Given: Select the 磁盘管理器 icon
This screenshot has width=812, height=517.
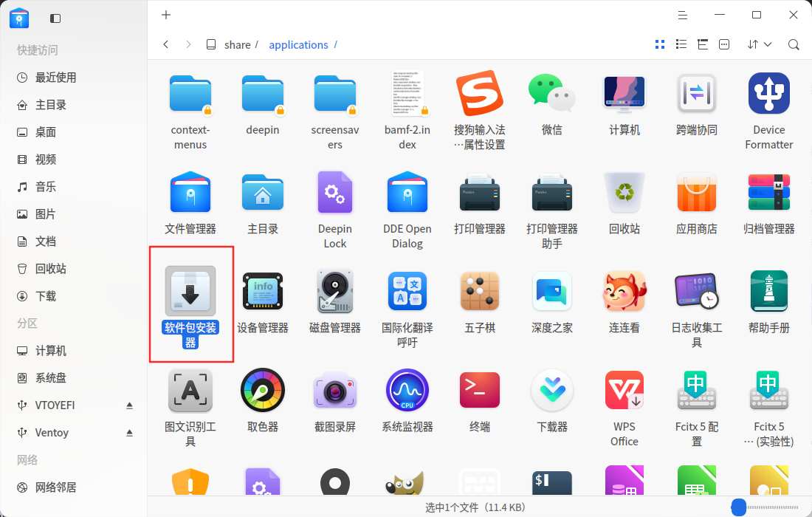Looking at the screenshot, I should tap(335, 291).
